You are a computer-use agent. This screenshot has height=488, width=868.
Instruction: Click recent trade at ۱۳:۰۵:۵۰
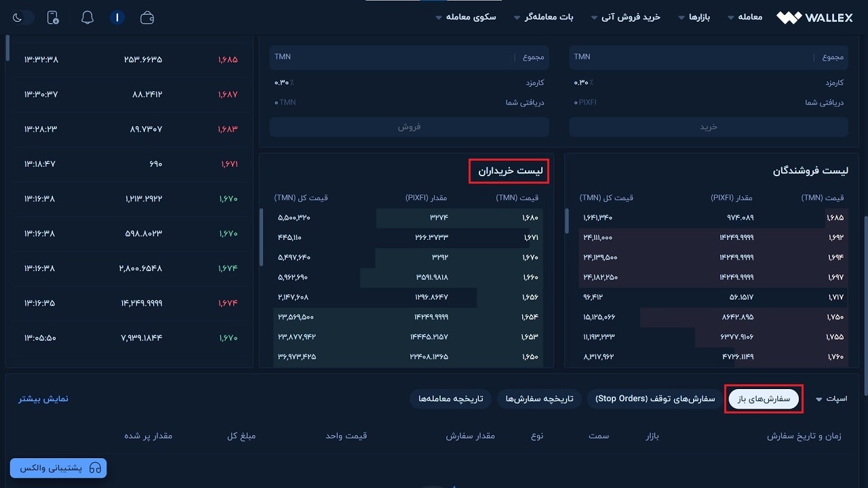(x=41, y=338)
